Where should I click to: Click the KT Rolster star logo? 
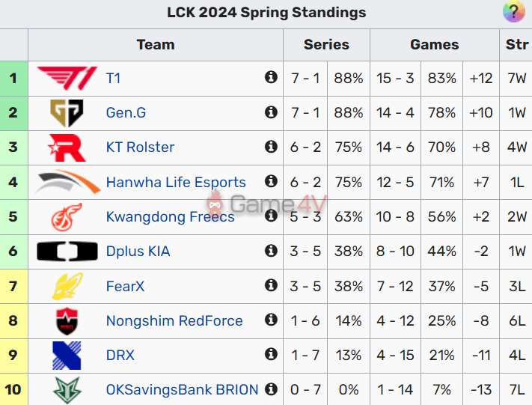point(67,147)
